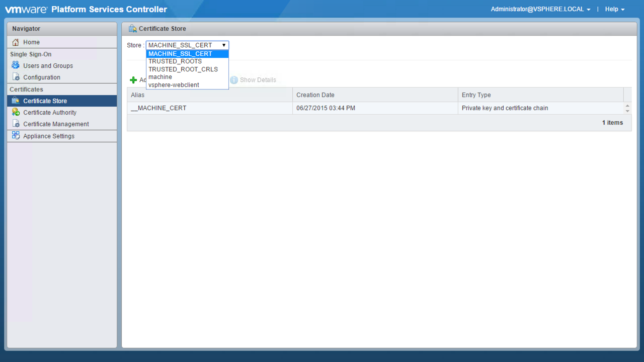The height and width of the screenshot is (362, 644).
Task: Sort by Entry Type column header
Action: tap(476, 95)
